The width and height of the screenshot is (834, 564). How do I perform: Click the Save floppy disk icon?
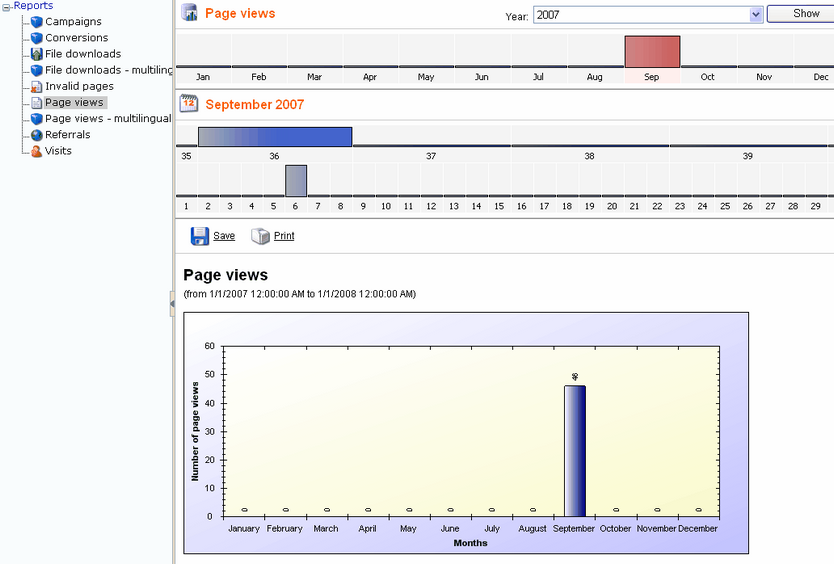[200, 236]
